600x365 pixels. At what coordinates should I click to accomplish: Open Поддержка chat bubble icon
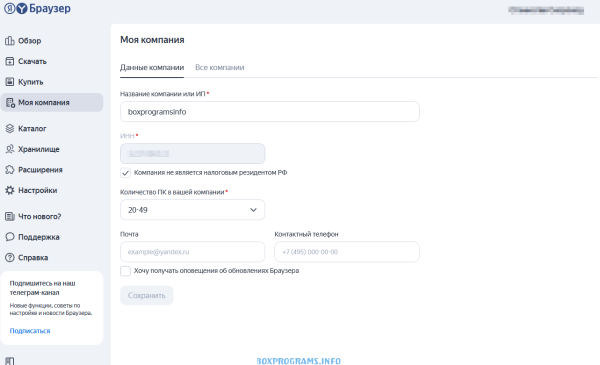(10, 237)
